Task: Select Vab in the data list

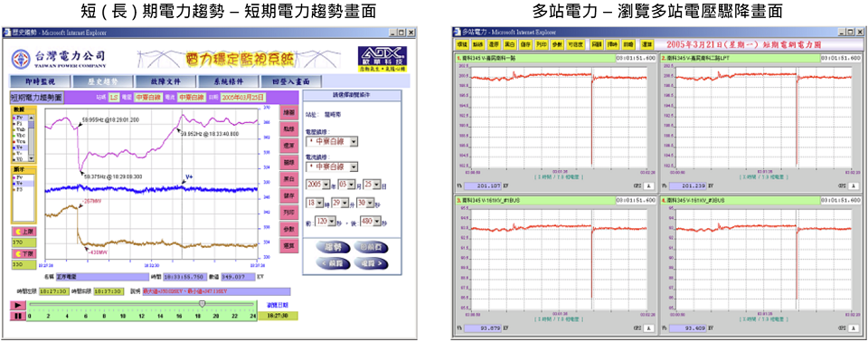Action: 21,128
